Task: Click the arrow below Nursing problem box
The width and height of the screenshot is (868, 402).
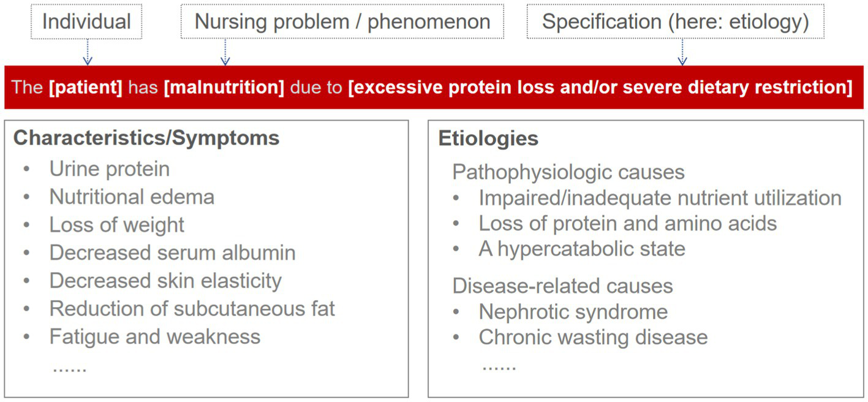Action: point(225,51)
